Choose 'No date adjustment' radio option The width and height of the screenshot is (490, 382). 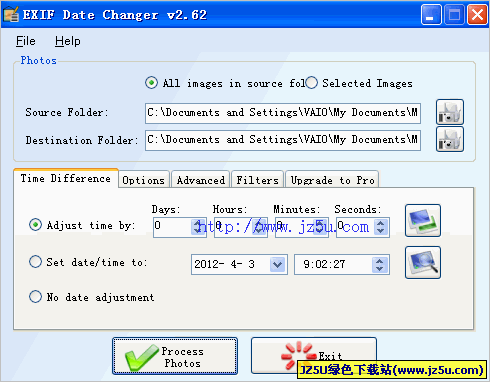35,296
